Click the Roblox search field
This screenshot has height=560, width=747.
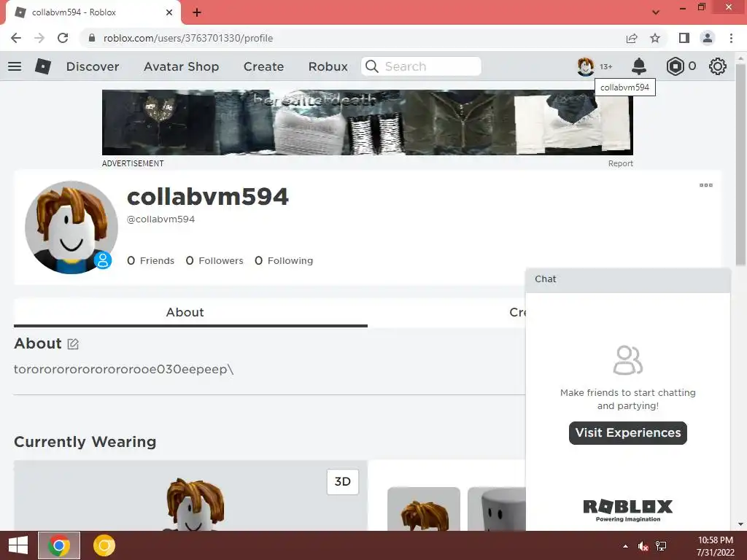pos(421,66)
